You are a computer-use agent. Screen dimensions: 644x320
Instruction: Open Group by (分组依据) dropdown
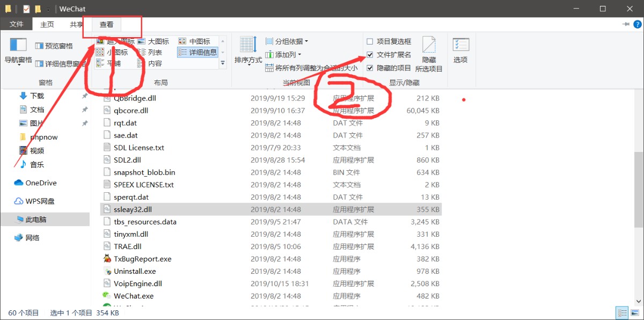287,41
